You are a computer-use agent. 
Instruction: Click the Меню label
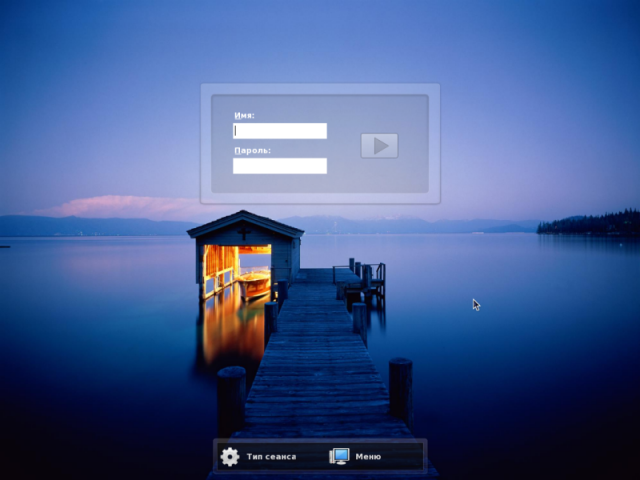tap(368, 457)
